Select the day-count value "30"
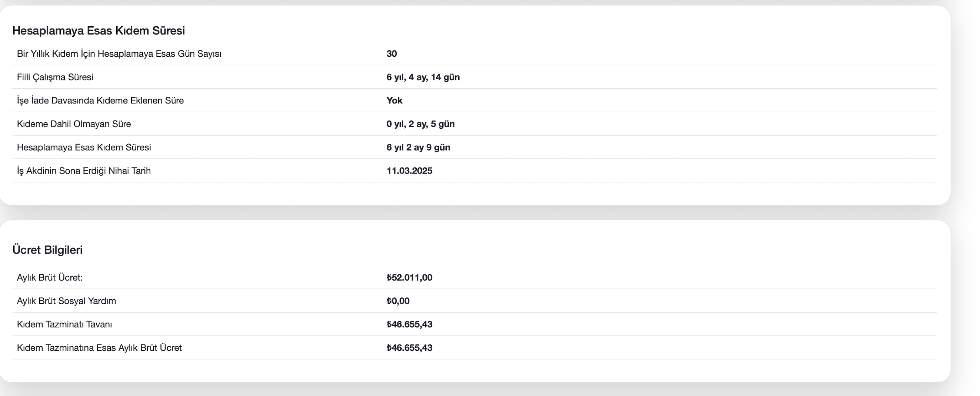The width and height of the screenshot is (980, 396). 391,54
